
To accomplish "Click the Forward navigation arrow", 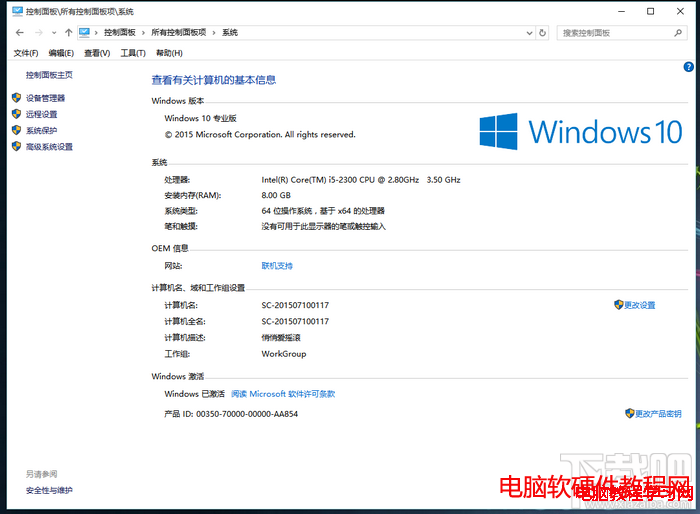I will click(39, 33).
